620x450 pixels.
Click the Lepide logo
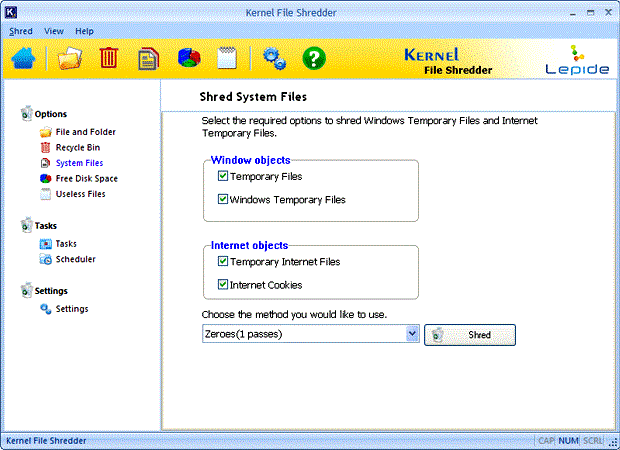coord(577,60)
